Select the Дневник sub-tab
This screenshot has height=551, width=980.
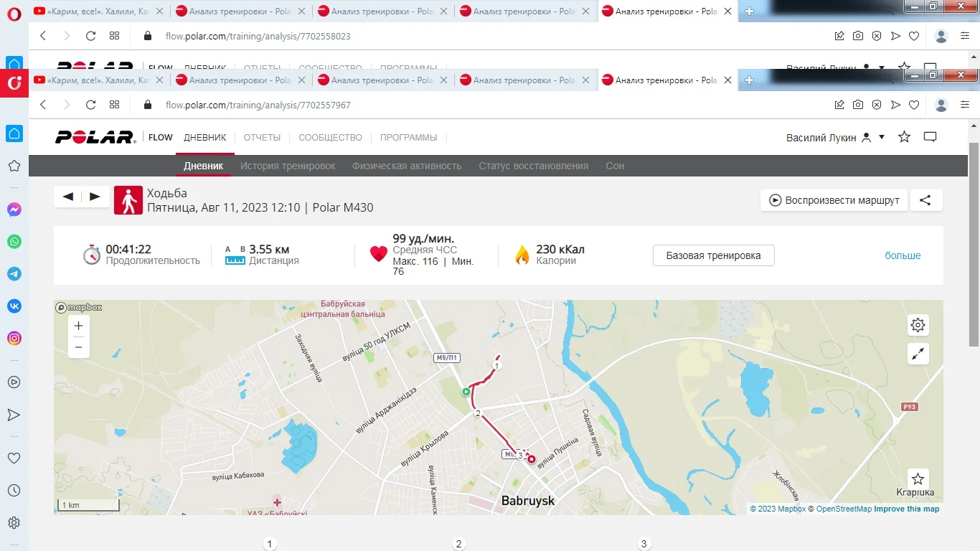tap(204, 166)
